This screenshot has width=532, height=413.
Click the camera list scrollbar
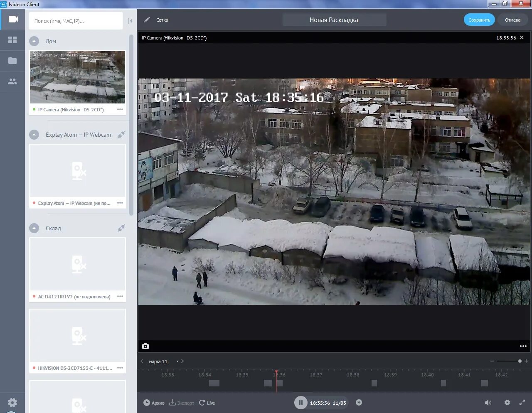(x=131, y=125)
